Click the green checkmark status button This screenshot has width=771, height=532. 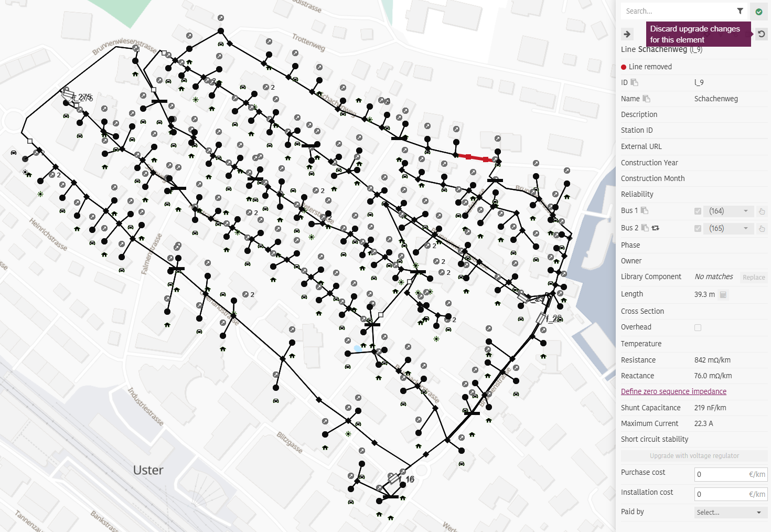(759, 12)
